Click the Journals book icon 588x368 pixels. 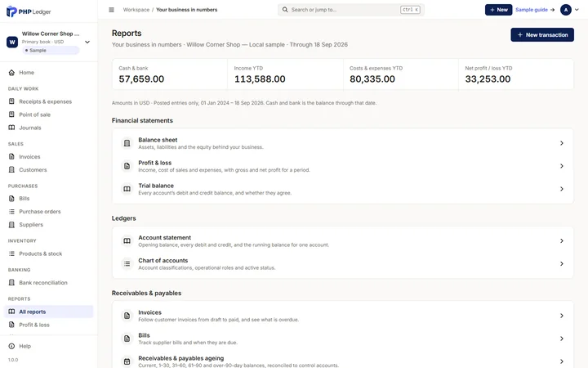(11, 128)
